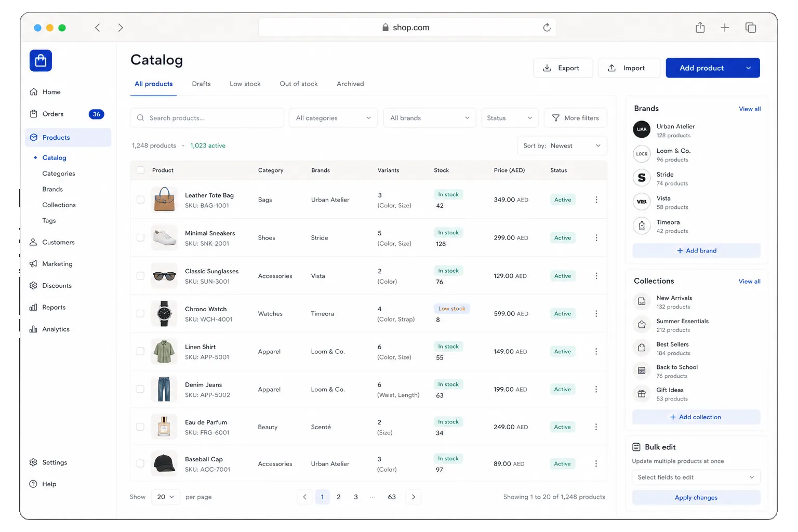
Task: Open Marketing in the sidebar
Action: click(x=51, y=264)
